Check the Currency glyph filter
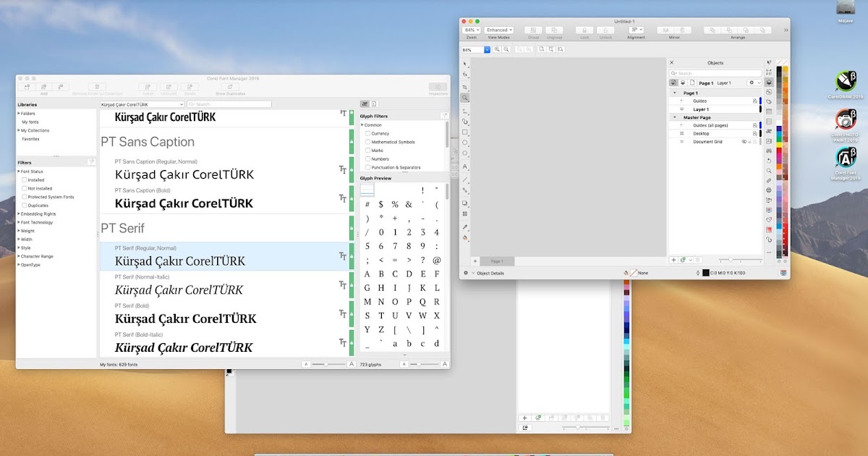This screenshot has height=456, width=868. (367, 133)
